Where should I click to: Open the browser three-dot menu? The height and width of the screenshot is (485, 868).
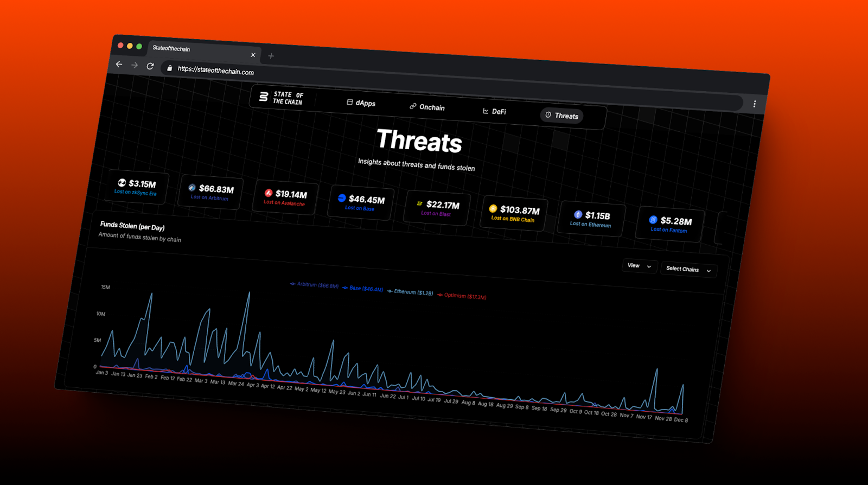click(x=754, y=104)
